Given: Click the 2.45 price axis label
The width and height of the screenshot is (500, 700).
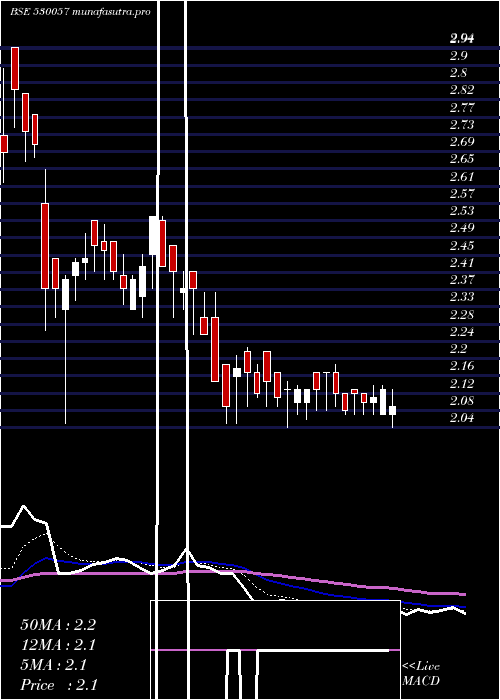Looking at the screenshot, I should pyautogui.click(x=462, y=246).
